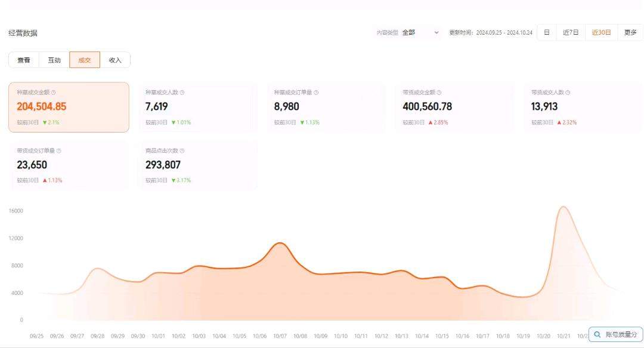The height and width of the screenshot is (348, 644).
Task: Select the 带货成交金额 metric card
Action: point(454,107)
